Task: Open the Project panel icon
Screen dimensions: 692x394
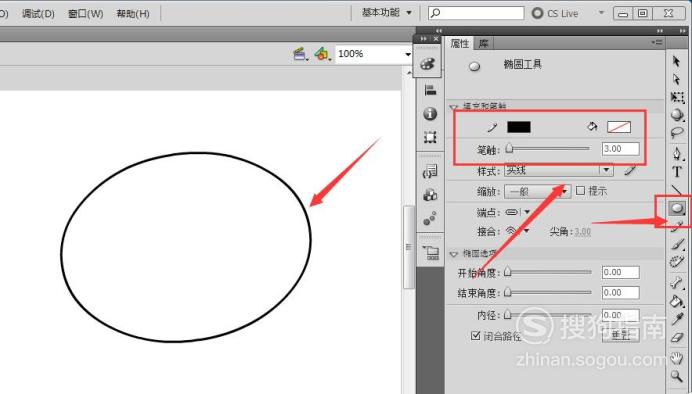Action: (431, 253)
